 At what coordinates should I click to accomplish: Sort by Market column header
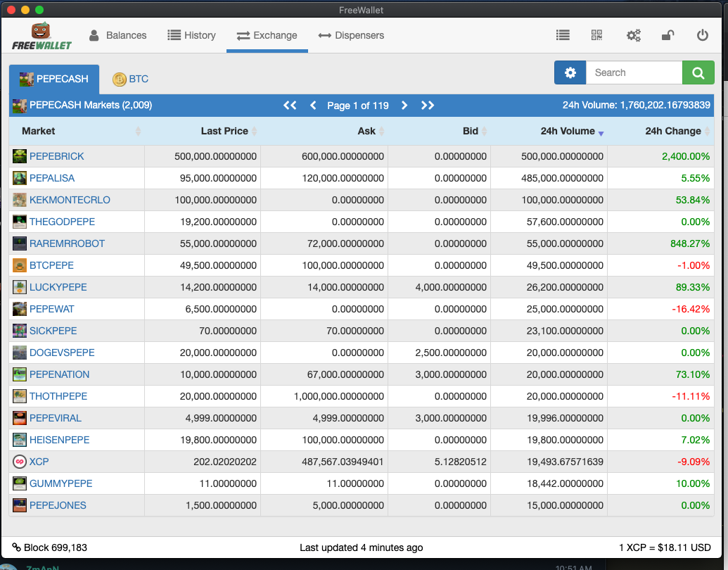[77, 131]
